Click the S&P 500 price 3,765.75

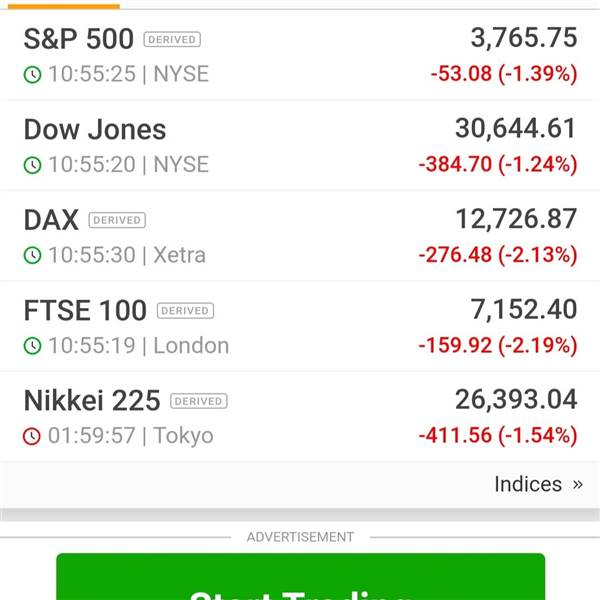pos(524,38)
